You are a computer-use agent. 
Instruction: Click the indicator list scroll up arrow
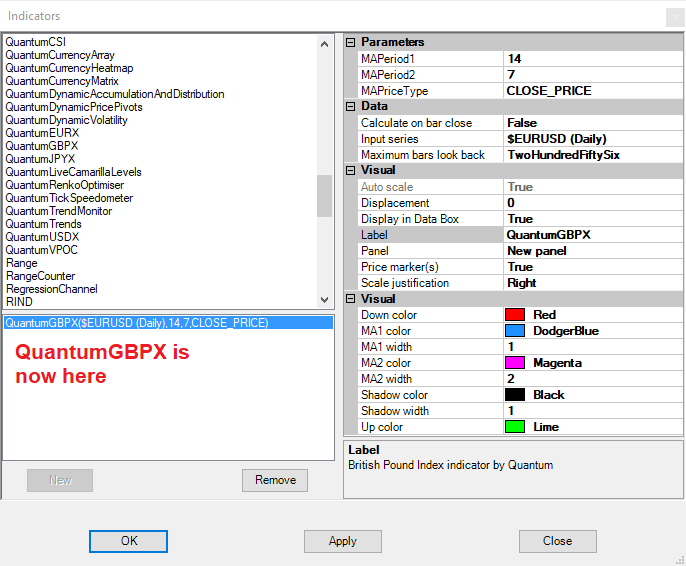point(324,44)
